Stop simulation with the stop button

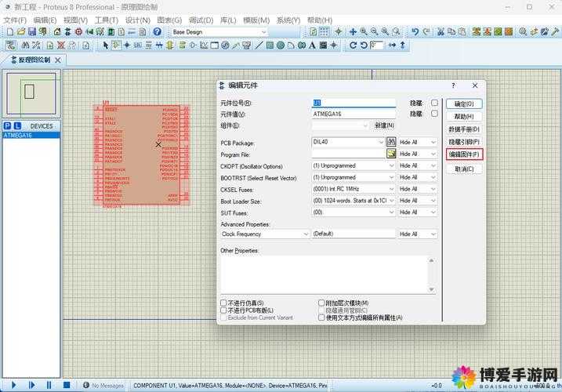(x=67, y=385)
